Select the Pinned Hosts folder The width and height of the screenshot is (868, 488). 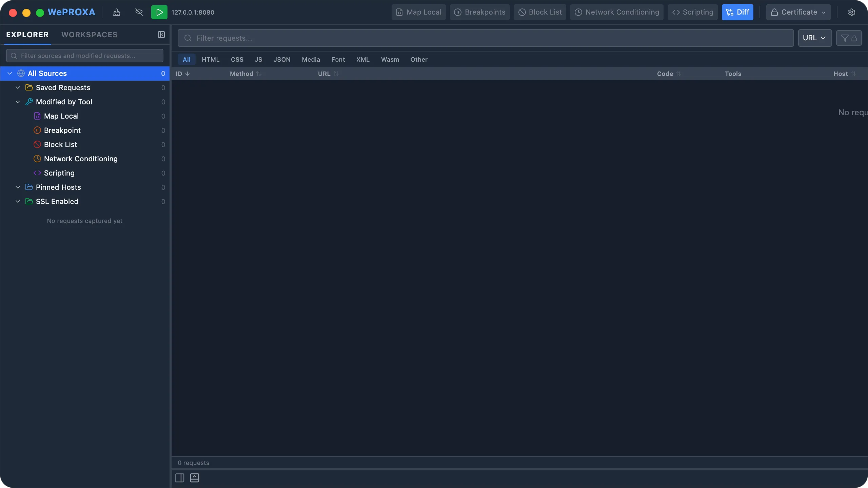tap(85, 187)
